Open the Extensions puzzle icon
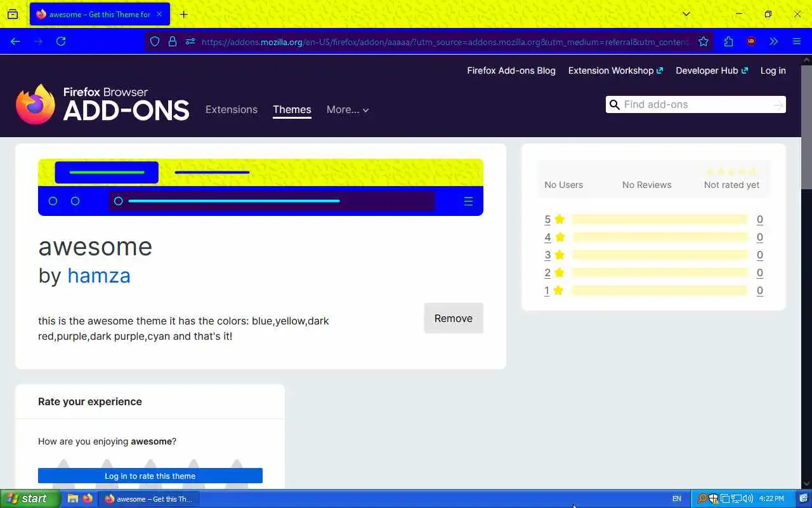Image resolution: width=812 pixels, height=508 pixels. click(728, 41)
